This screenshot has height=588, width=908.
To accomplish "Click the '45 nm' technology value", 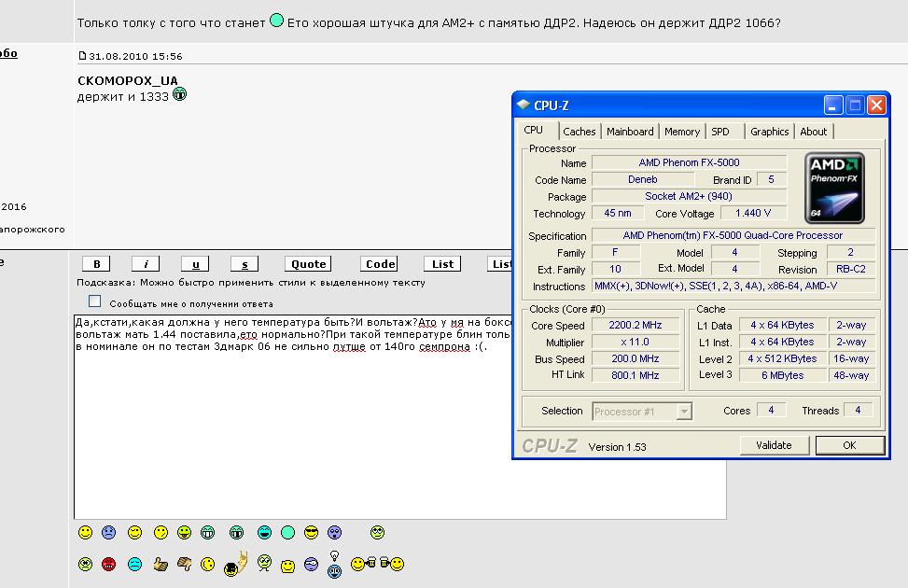I will point(617,213).
